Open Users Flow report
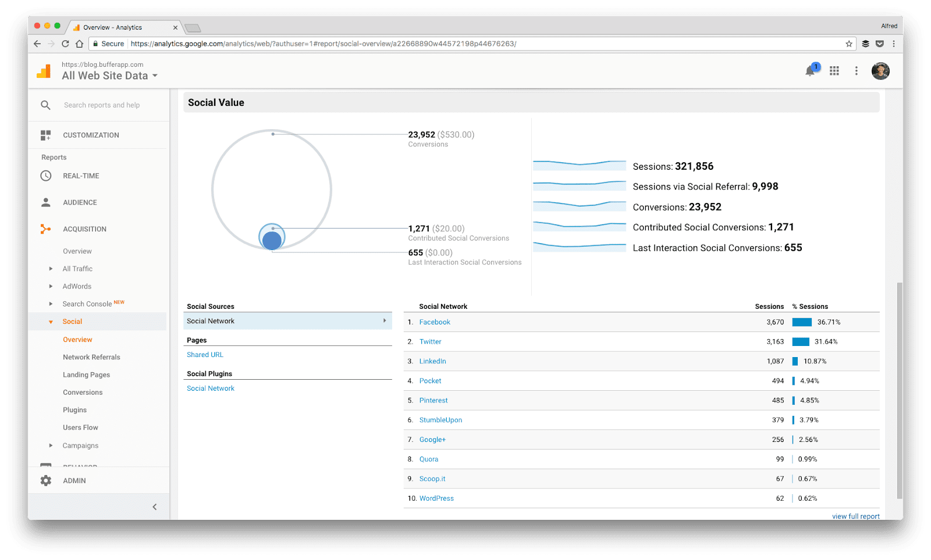Screen dimensions: 931x560 click(80, 427)
